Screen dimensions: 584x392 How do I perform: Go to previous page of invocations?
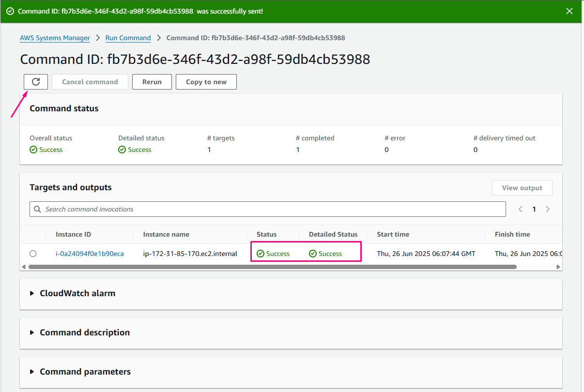[x=521, y=209]
